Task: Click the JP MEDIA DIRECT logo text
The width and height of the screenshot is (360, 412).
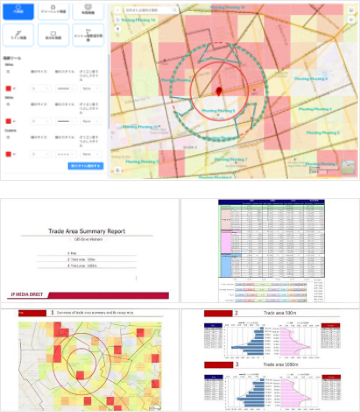Action: pos(27,294)
